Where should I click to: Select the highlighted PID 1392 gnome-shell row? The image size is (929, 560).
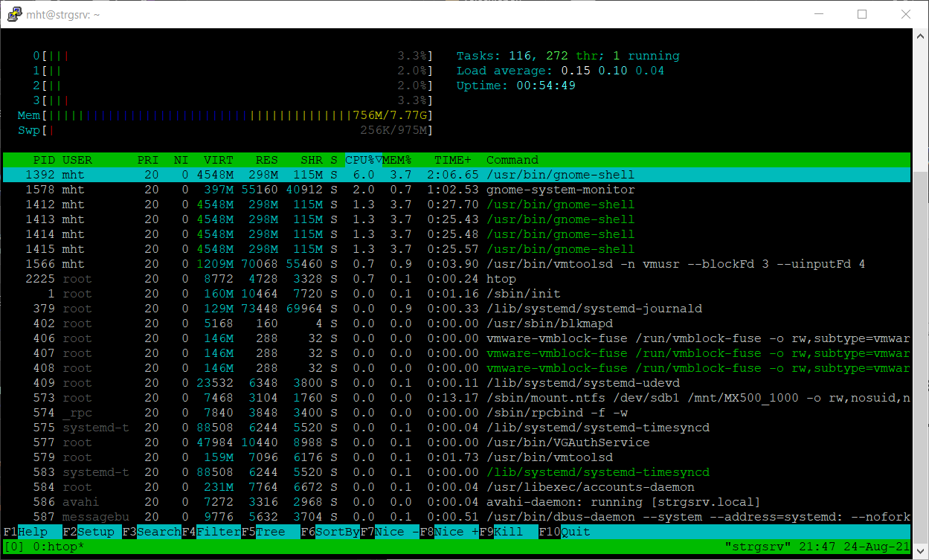click(457, 175)
